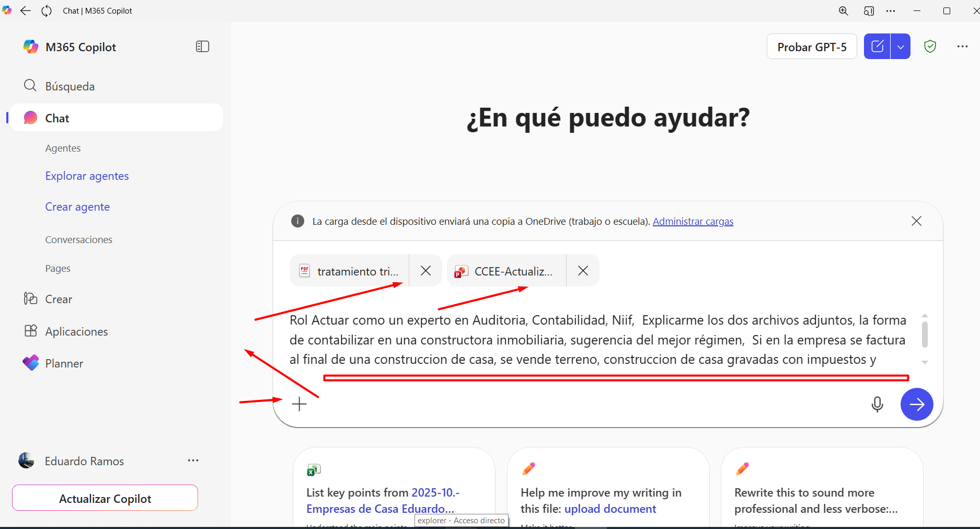Send the prompt with the arrow button
The image size is (980, 529).
tap(916, 404)
